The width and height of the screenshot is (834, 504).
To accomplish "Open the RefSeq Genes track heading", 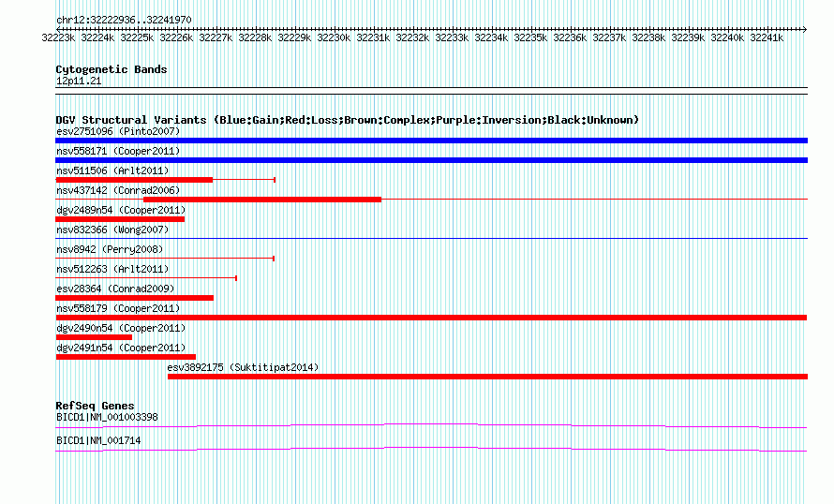I will 95,406.
